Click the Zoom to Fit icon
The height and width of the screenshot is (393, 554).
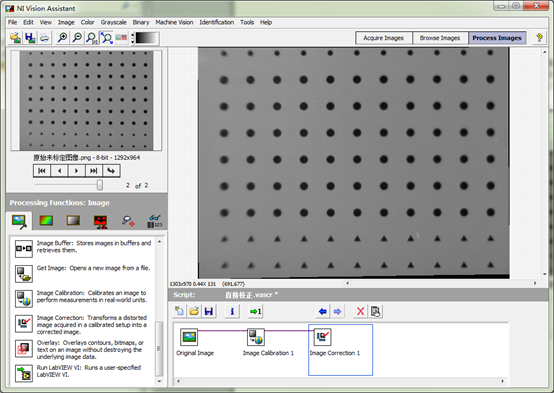click(106, 37)
